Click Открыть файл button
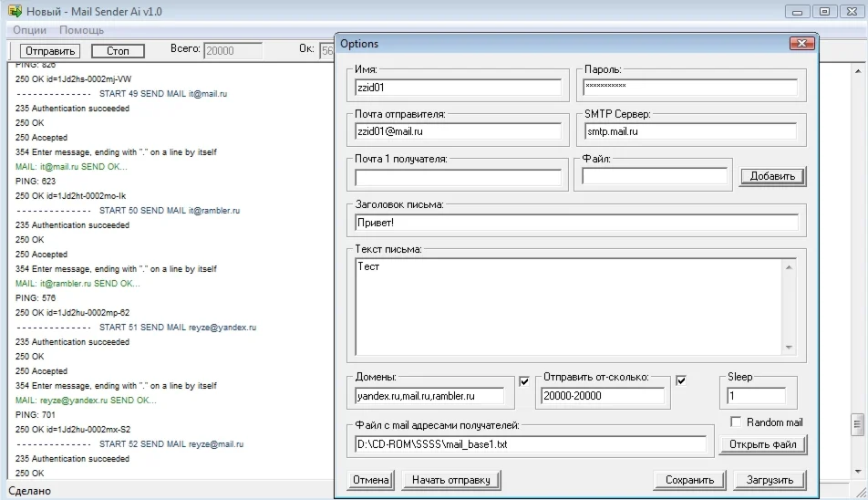 click(763, 445)
